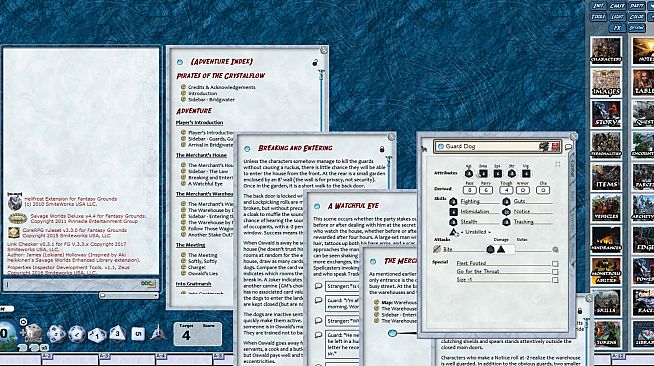This screenshot has width=654, height=366.
Task: Roll the Agility attribute die
Action: 469,173
